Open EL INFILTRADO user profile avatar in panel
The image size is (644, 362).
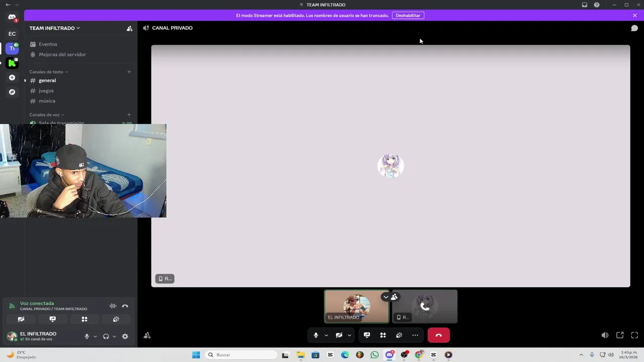pos(12,336)
